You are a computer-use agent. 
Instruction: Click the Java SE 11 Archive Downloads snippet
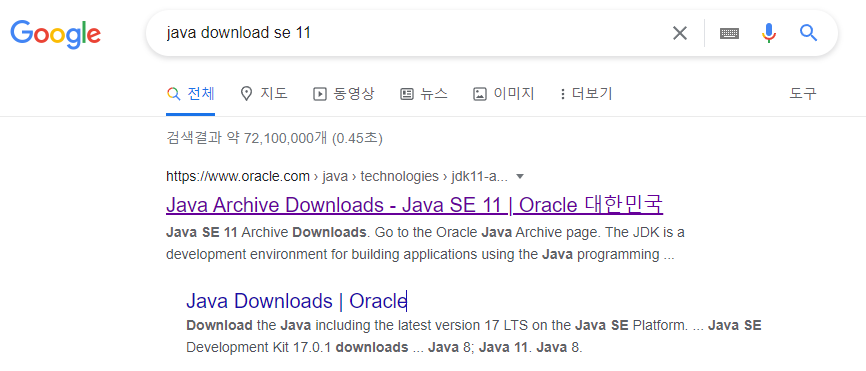click(425, 243)
